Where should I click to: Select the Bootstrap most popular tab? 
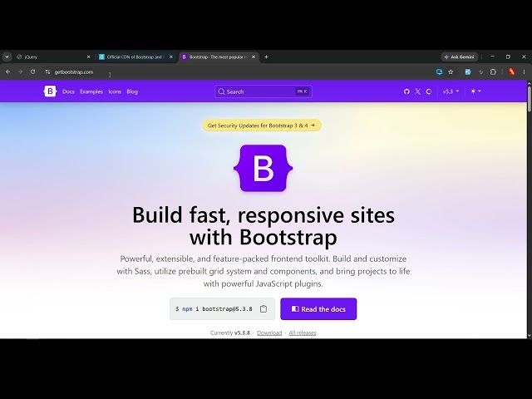(x=219, y=57)
